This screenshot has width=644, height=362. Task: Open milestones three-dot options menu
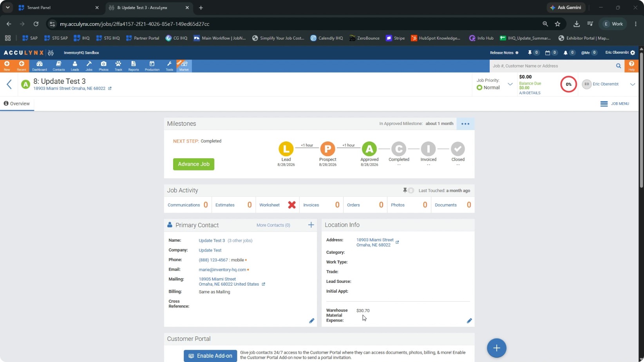coord(465,124)
